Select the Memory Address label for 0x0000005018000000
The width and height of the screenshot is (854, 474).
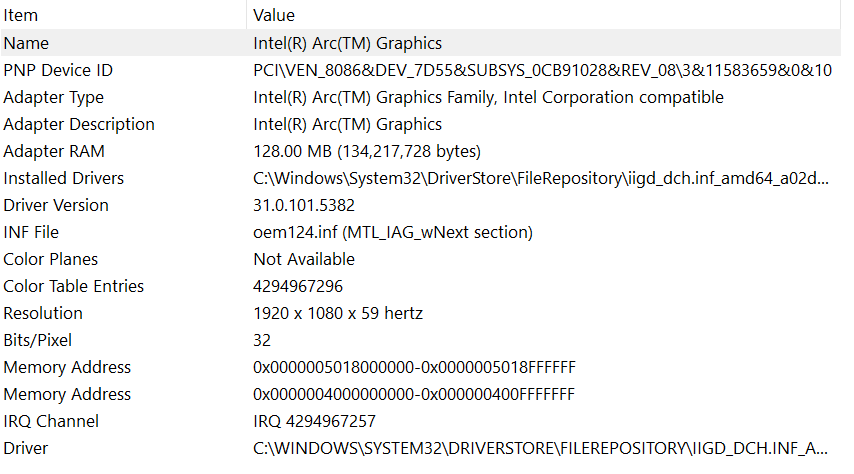tap(67, 367)
